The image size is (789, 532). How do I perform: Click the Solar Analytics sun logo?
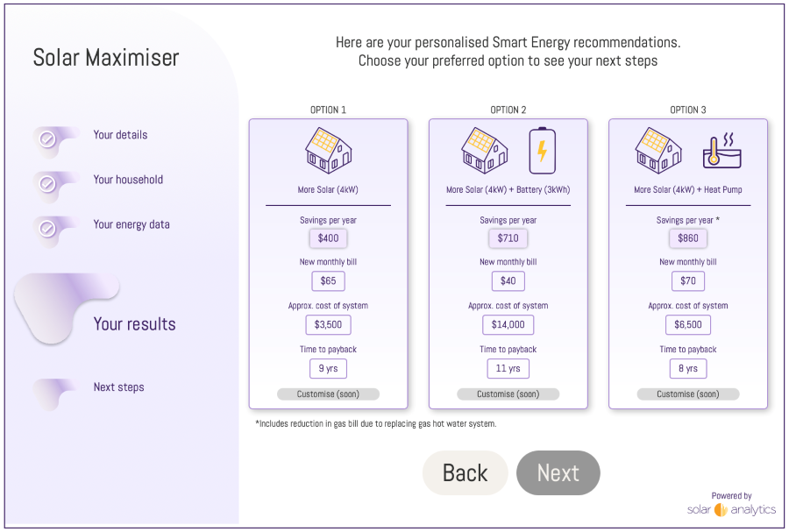(721, 509)
